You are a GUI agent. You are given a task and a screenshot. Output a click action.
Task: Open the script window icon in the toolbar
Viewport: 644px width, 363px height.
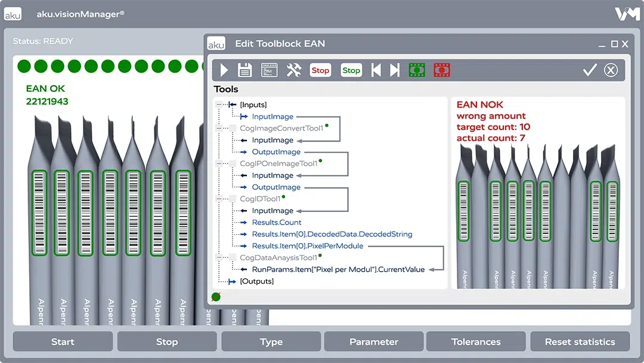(x=270, y=70)
